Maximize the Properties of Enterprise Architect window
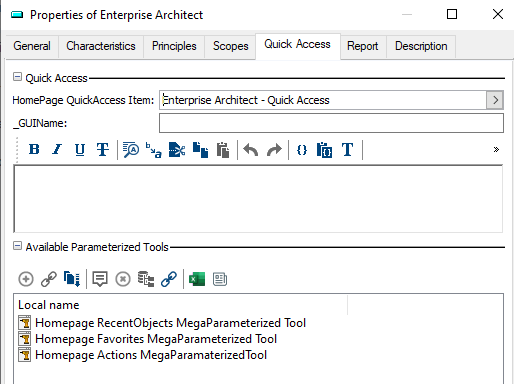 coord(452,14)
